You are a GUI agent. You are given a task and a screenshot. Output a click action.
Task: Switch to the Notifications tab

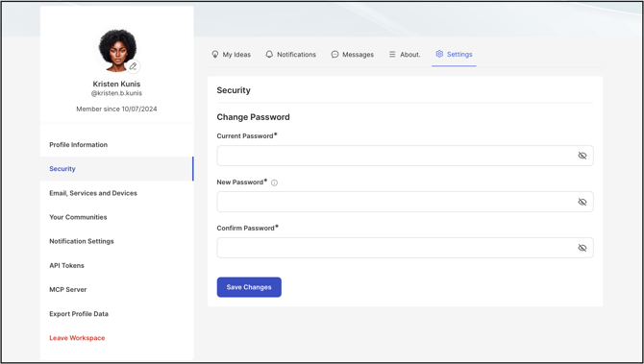pos(291,54)
